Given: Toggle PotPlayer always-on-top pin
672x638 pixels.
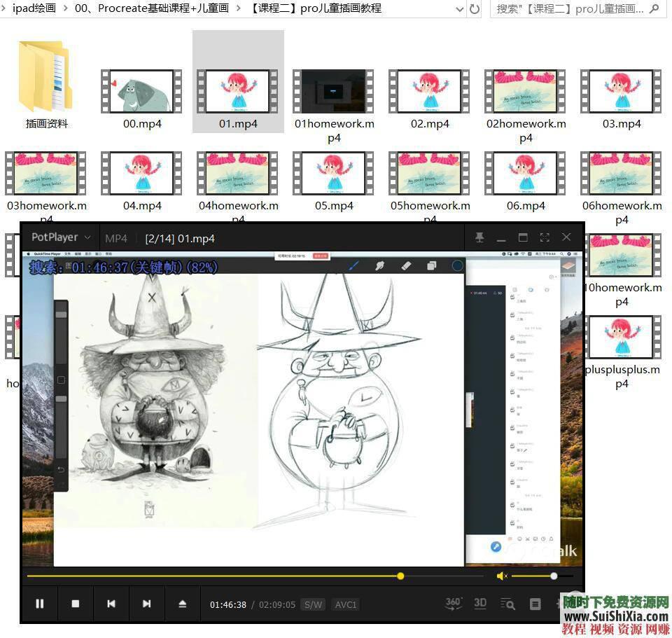Looking at the screenshot, I should (479, 238).
